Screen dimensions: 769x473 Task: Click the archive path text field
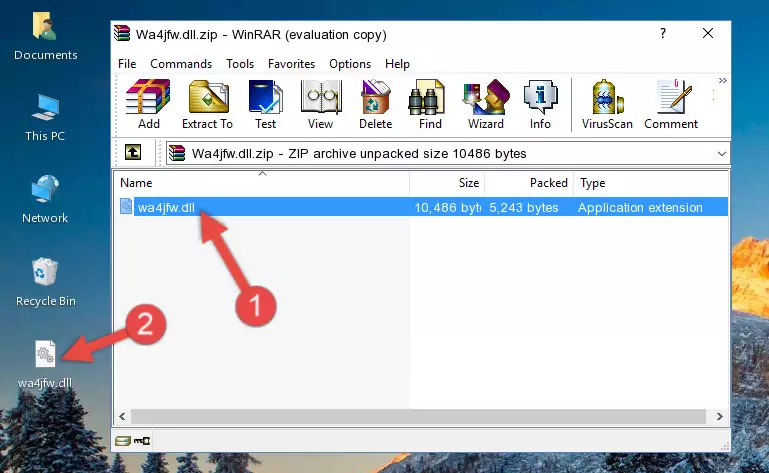point(448,154)
